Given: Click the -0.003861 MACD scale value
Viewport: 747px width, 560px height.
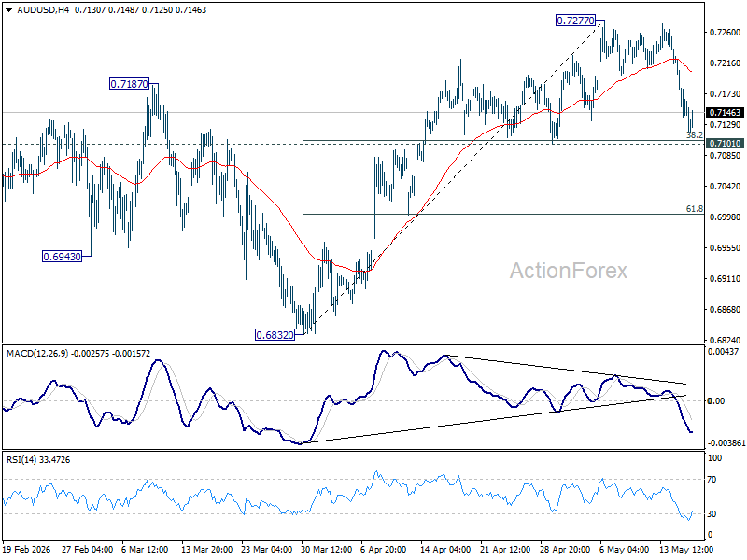Looking at the screenshot, I should (x=726, y=442).
